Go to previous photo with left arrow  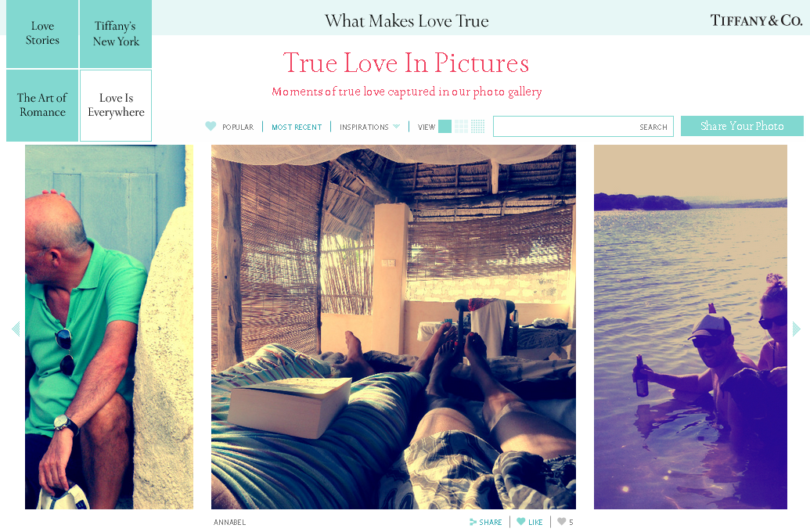click(16, 329)
